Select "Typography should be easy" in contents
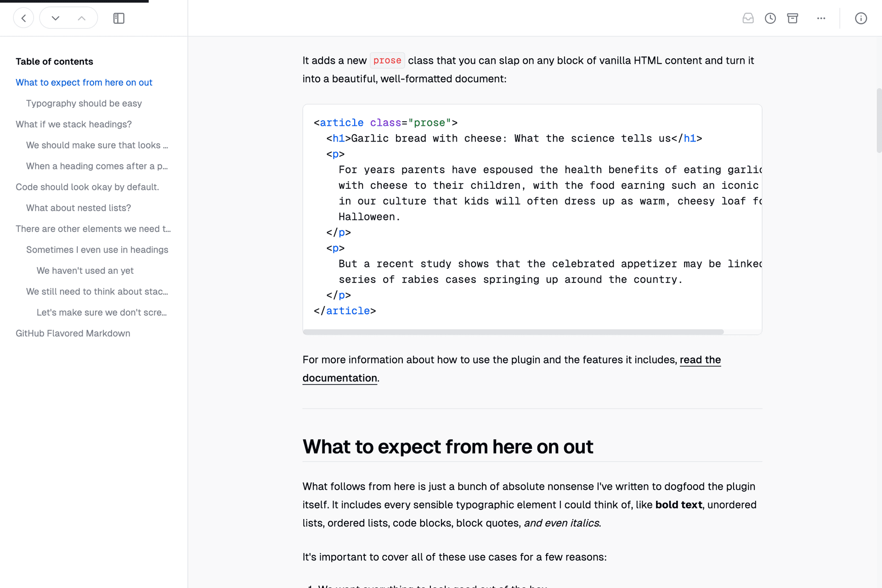Image resolution: width=882 pixels, height=588 pixels. [84, 103]
